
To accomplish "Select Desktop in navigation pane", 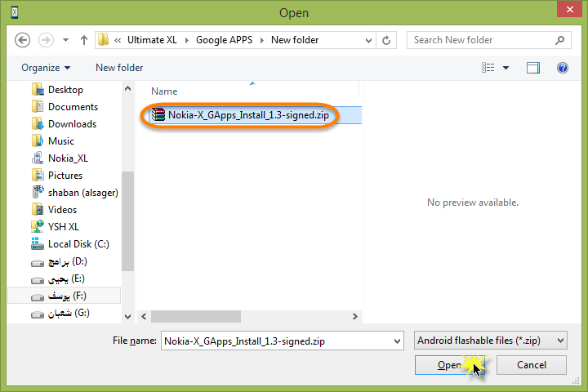I will point(65,90).
